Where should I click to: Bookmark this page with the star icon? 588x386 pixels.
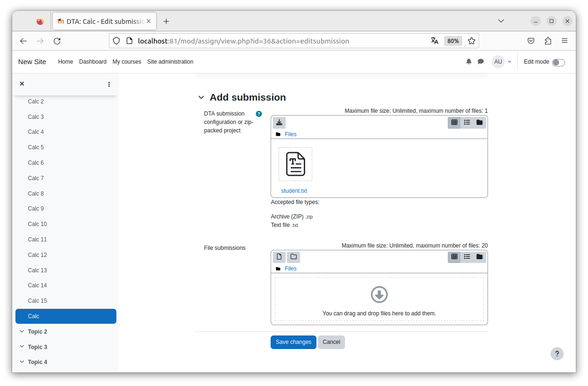(472, 41)
